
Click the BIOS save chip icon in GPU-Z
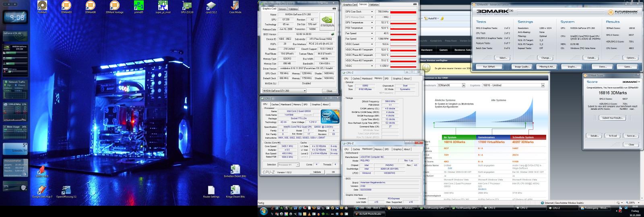point(333,34)
